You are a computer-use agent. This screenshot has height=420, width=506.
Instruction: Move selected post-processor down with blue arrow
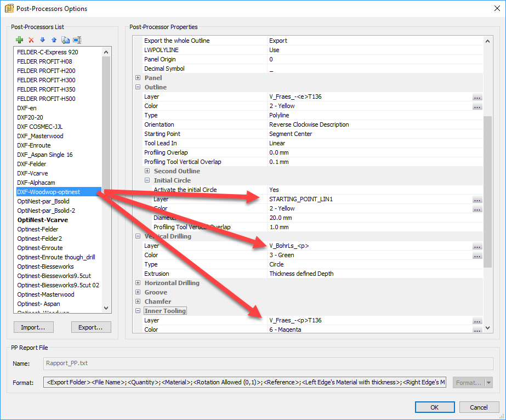coord(42,39)
